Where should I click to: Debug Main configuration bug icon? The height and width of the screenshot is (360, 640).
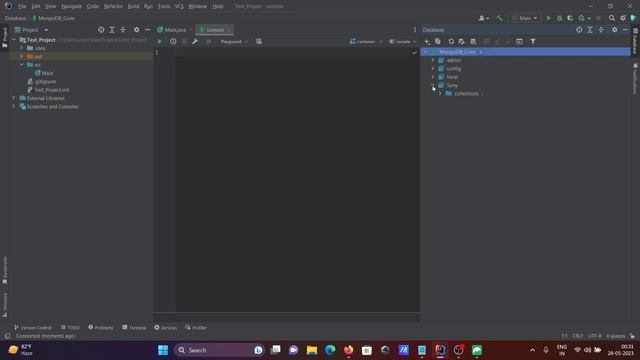(559, 18)
